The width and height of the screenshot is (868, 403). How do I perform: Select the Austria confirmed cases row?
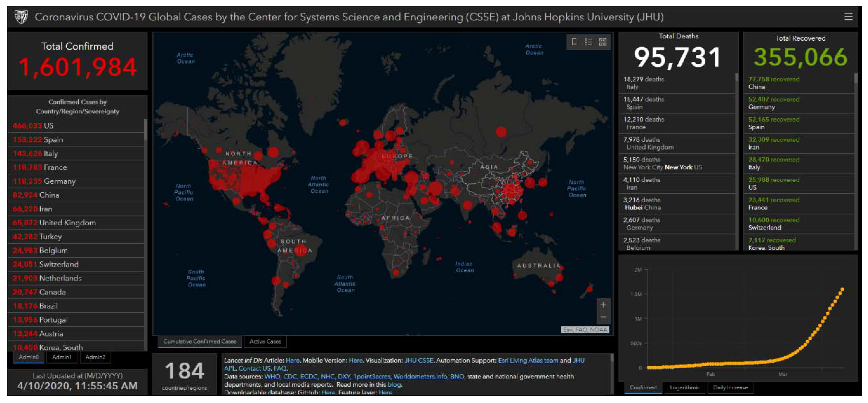tap(76, 334)
